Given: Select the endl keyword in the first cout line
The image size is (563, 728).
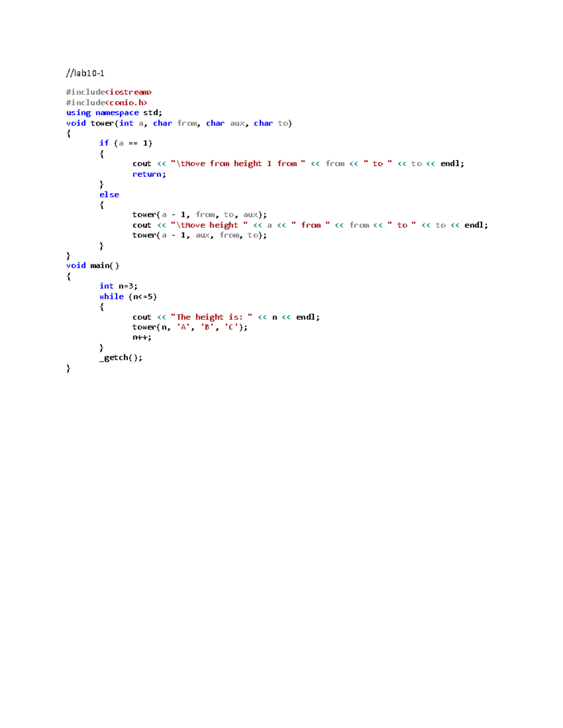Looking at the screenshot, I should (x=449, y=163).
